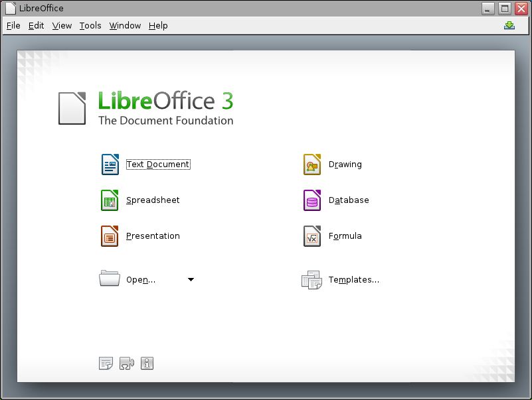532x400 pixels.
Task: Create a new Drawing
Action: click(x=345, y=165)
